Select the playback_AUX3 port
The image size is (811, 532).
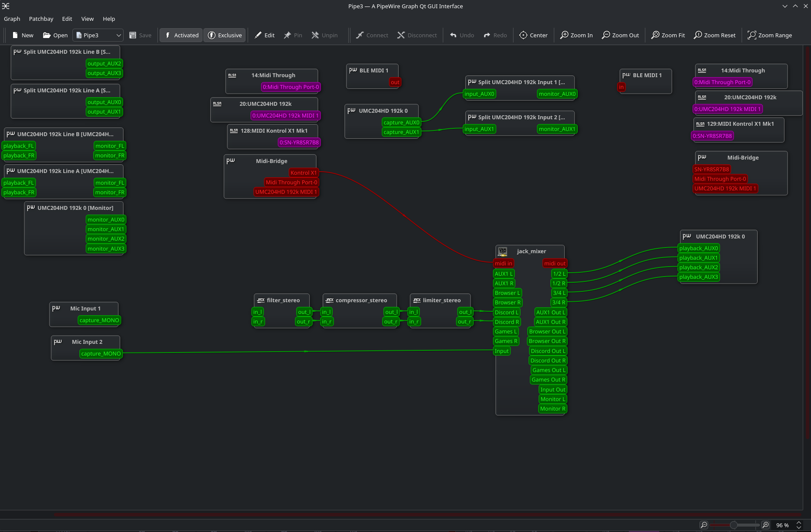[x=699, y=277]
